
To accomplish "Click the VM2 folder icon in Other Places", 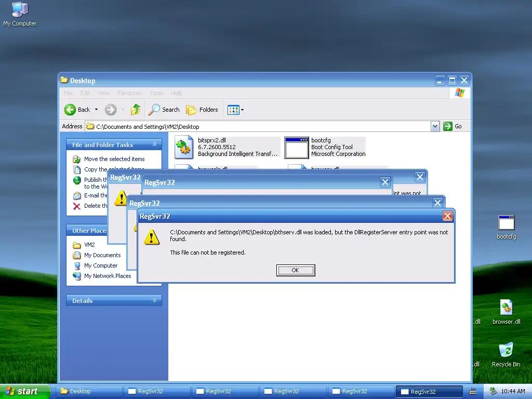I will pos(77,245).
